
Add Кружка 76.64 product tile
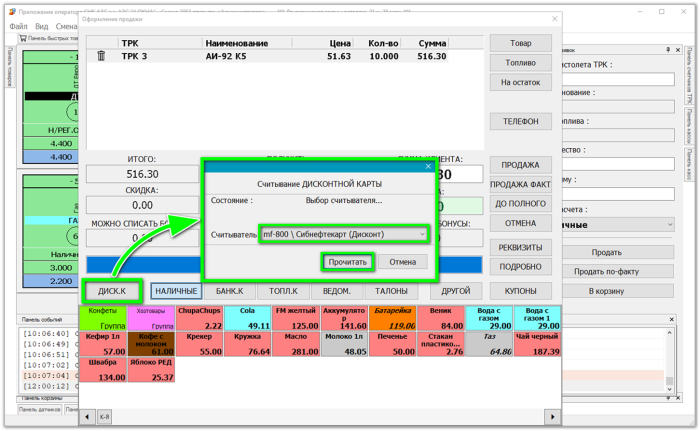248,344
